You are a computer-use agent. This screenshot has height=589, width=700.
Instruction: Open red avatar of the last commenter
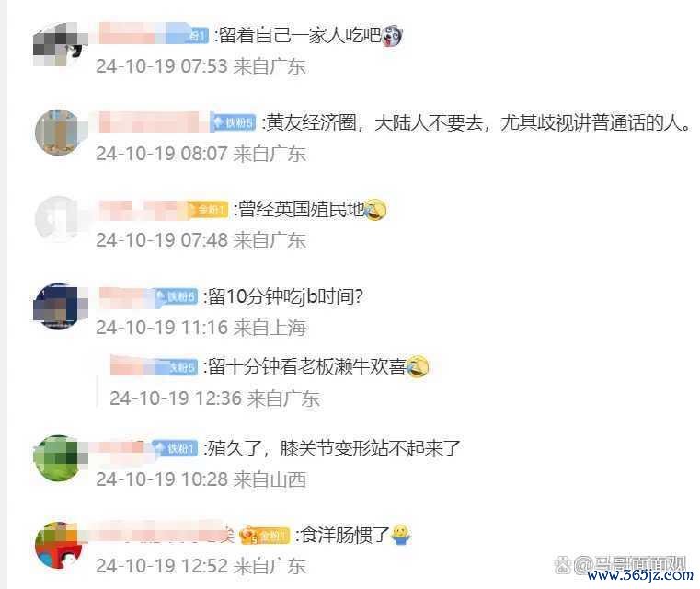click(59, 545)
